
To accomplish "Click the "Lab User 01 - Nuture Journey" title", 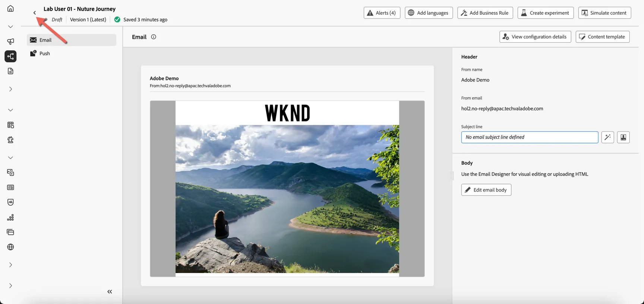I will (x=79, y=9).
